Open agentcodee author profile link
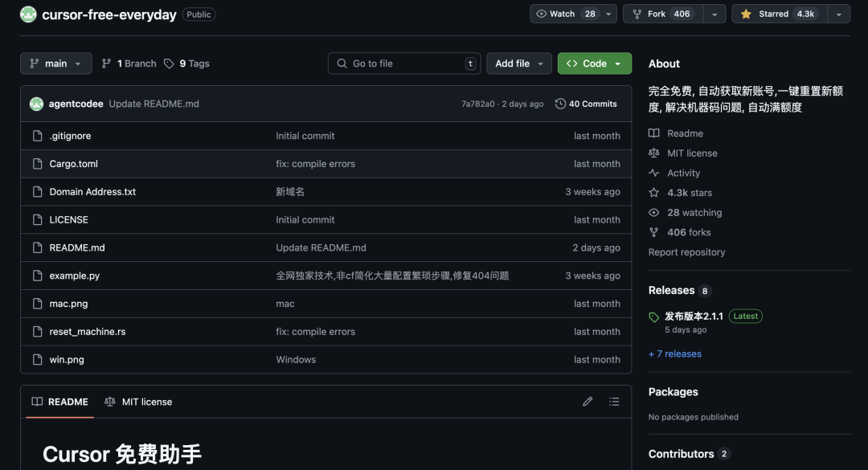The image size is (868, 470). point(76,104)
